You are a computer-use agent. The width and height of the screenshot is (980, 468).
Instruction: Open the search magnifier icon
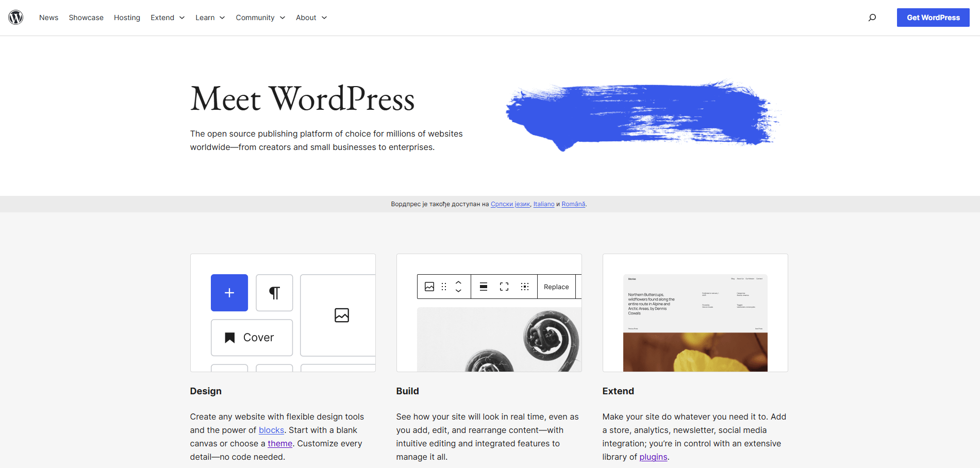point(872,18)
